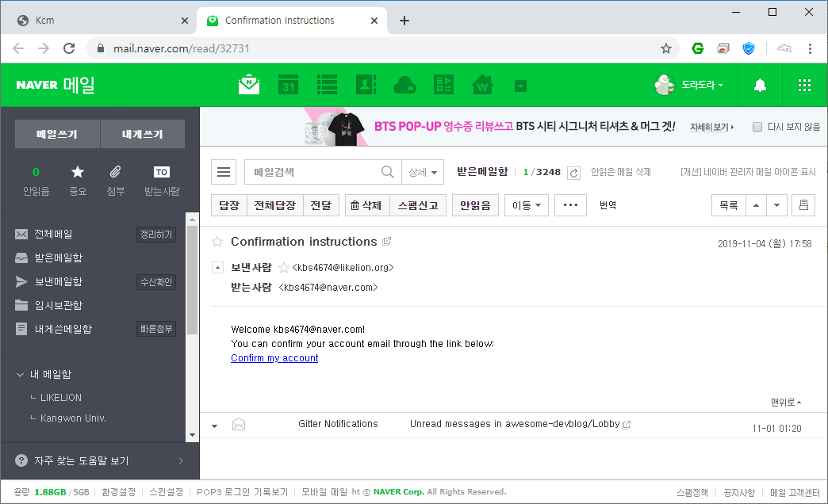This screenshot has width=828, height=504.
Task: Open the more actions ellipsis menu
Action: 570,205
